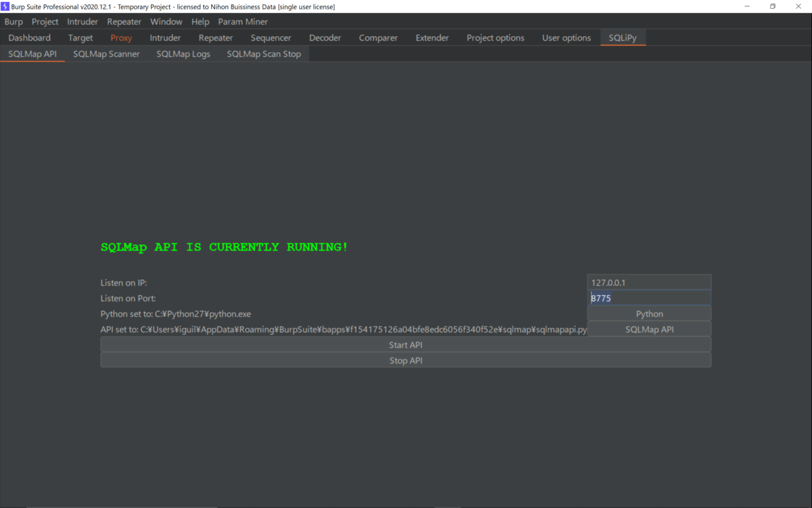812x508 pixels.
Task: Click the Stop API button
Action: (406, 360)
